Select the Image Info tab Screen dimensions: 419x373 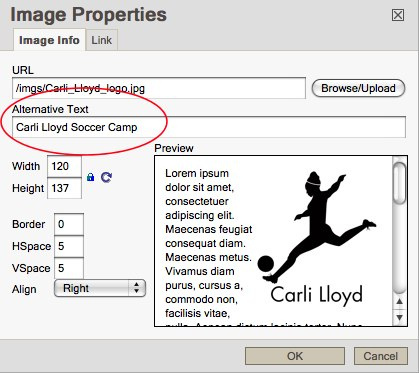49,40
